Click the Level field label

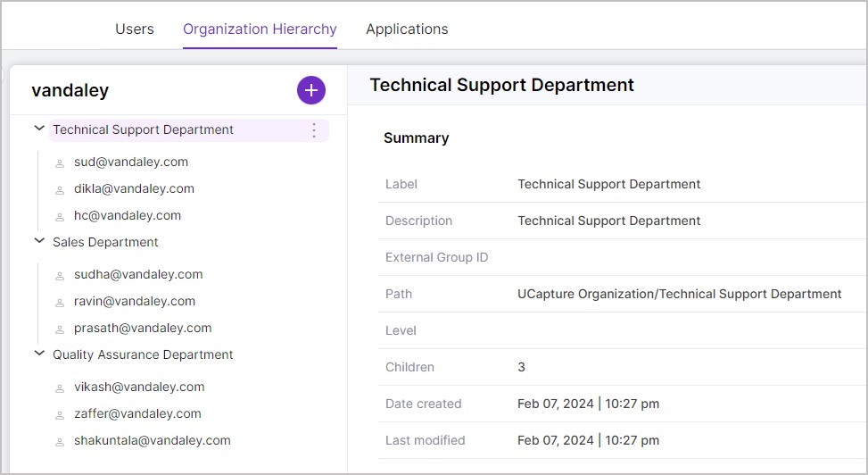click(x=401, y=330)
